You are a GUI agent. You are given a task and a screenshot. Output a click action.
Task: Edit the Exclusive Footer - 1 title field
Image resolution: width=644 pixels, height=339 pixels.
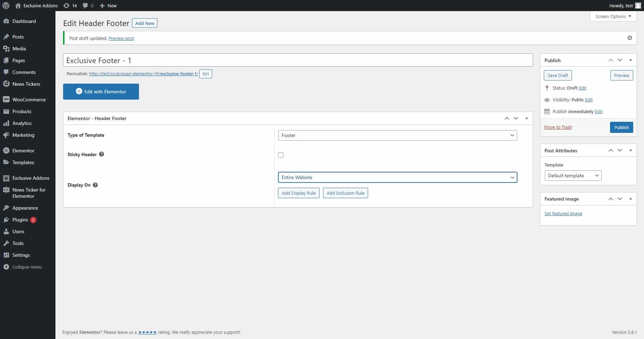(298, 60)
